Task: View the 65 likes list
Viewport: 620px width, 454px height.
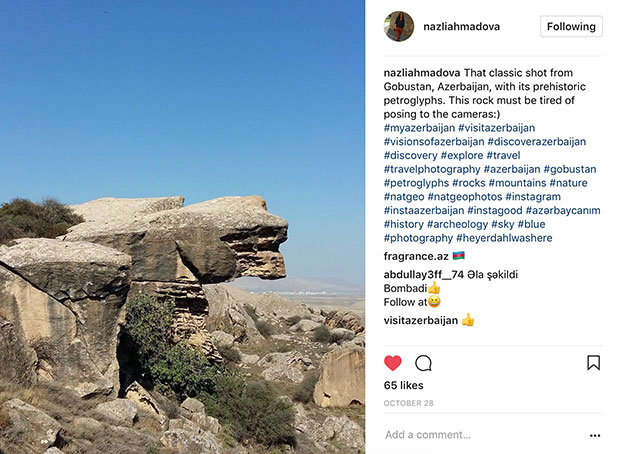Action: (403, 385)
